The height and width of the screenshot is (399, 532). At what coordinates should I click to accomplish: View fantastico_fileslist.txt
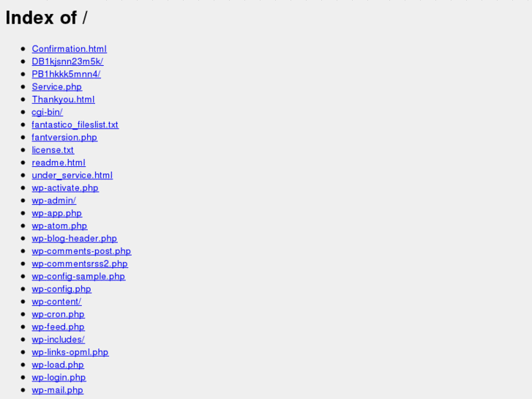[x=75, y=124]
